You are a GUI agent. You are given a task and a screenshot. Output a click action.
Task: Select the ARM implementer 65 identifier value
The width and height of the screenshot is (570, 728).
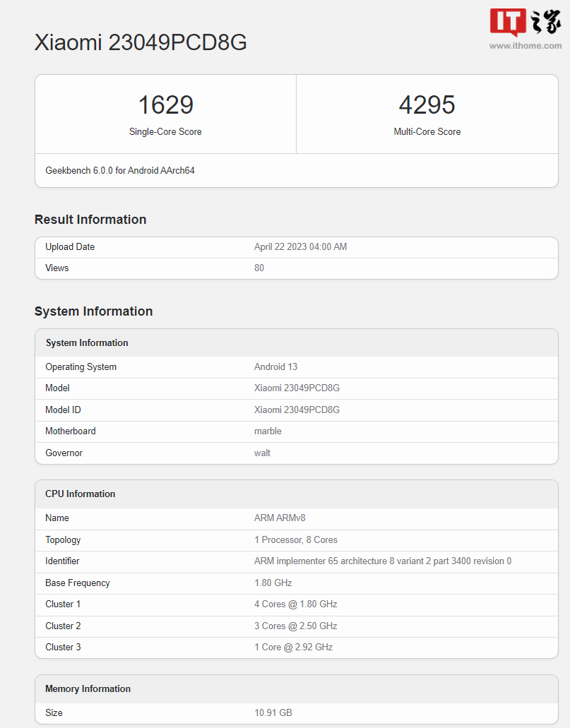[383, 561]
